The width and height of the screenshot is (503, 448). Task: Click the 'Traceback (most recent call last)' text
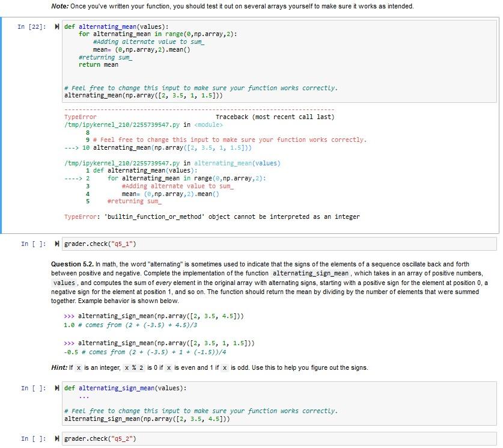[x=275, y=117]
